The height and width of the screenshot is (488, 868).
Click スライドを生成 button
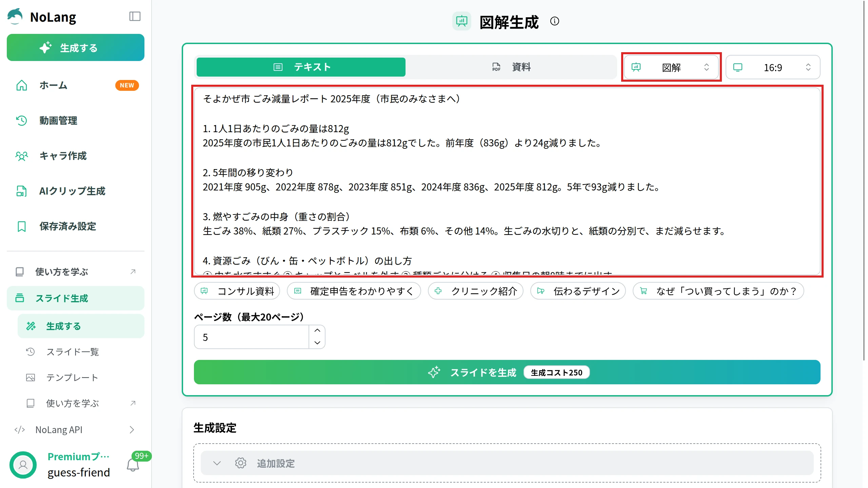click(507, 372)
